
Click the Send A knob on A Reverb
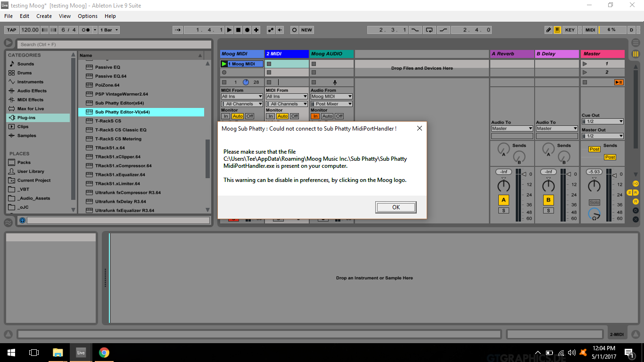pyautogui.click(x=503, y=149)
